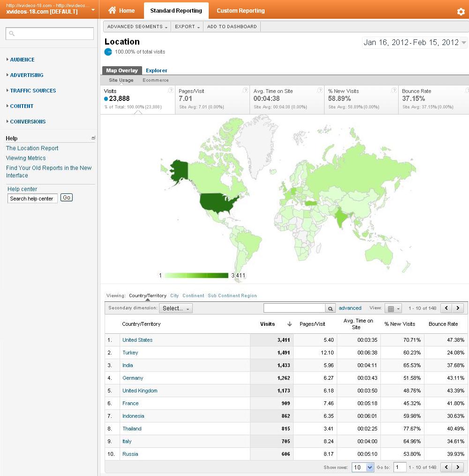
Task: Open the Export dropdown menu
Action: tap(187, 27)
